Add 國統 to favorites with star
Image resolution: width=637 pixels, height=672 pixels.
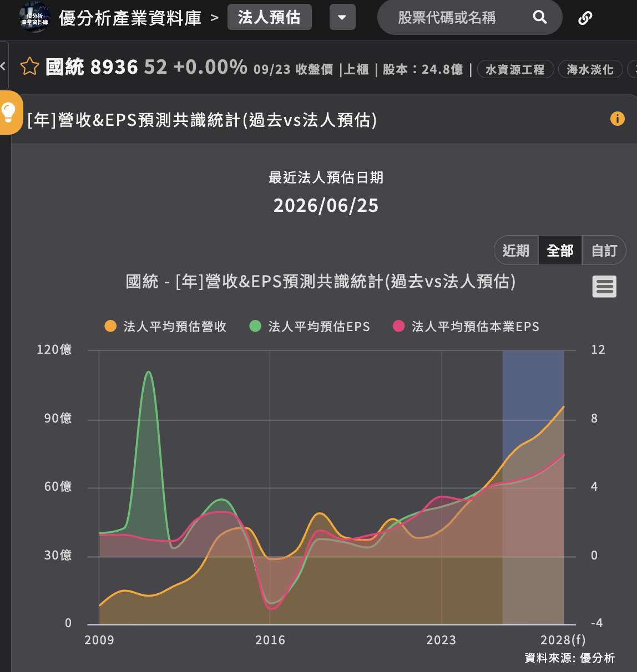click(x=29, y=67)
